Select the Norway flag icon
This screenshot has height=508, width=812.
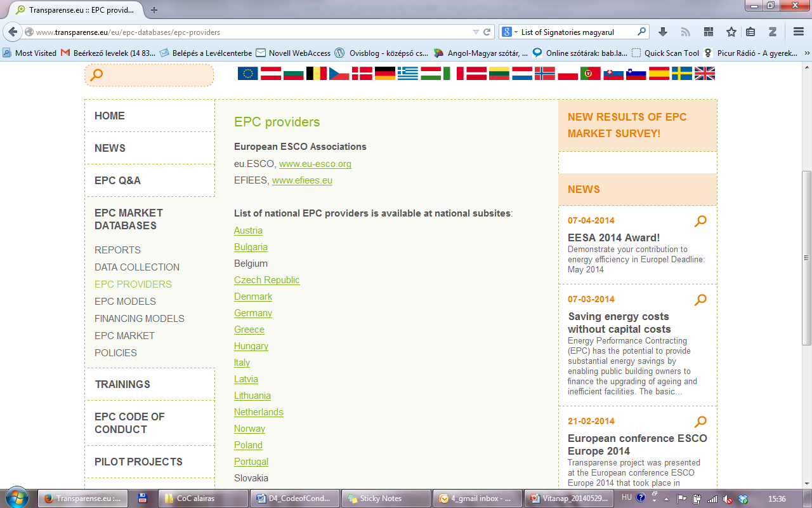pos(544,74)
